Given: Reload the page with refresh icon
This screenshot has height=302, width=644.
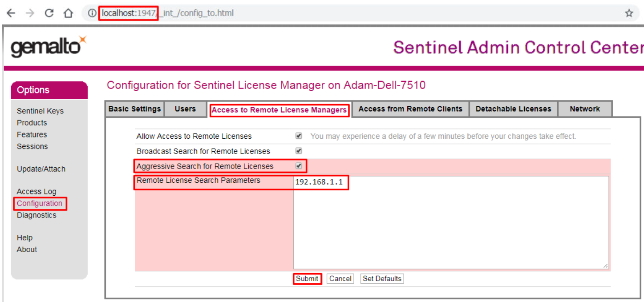Looking at the screenshot, I should point(49,13).
